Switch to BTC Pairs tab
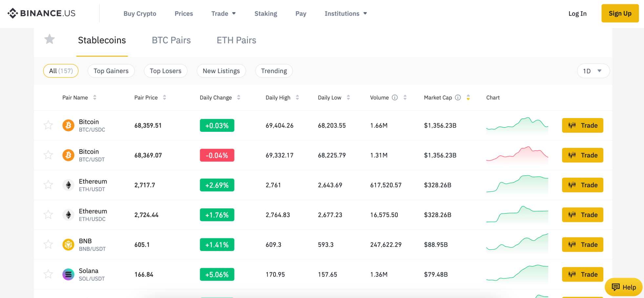The image size is (644, 298). pyautogui.click(x=171, y=40)
